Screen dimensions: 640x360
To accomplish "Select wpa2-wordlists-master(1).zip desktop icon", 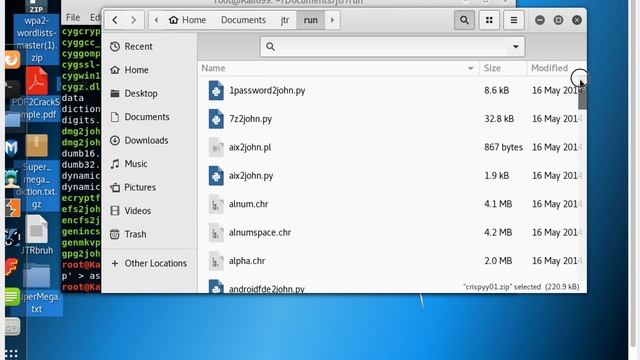I will pos(37,32).
